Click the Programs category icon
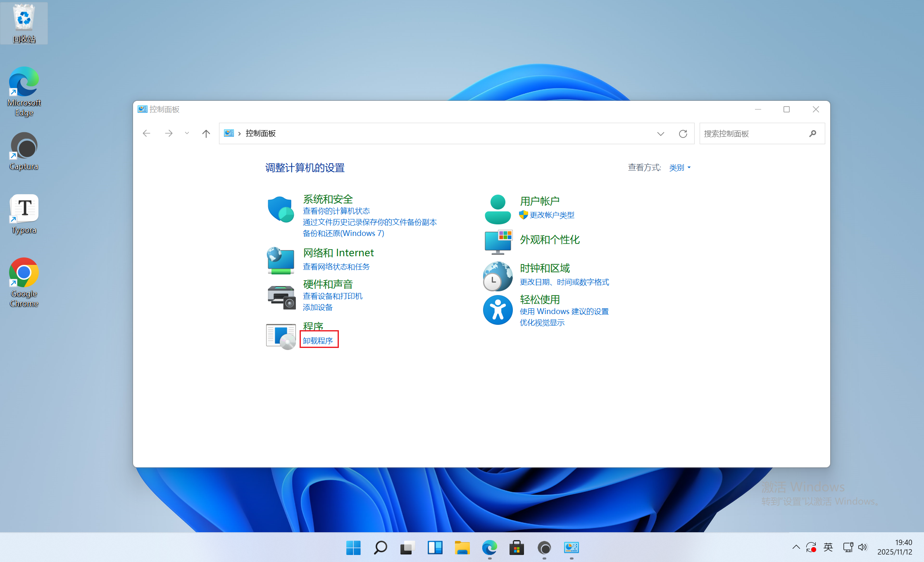This screenshot has height=562, width=924. pos(281,336)
